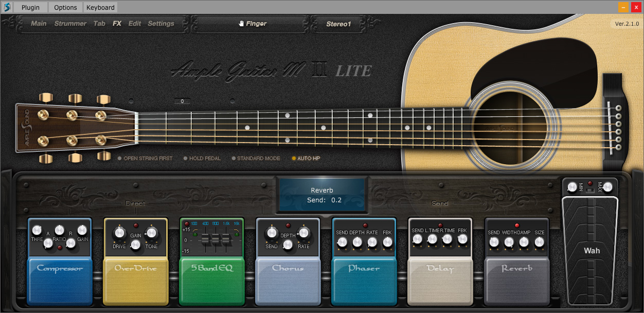Stomp the Compressor pedal footswitch
The height and width of the screenshot is (313, 644).
(60, 281)
